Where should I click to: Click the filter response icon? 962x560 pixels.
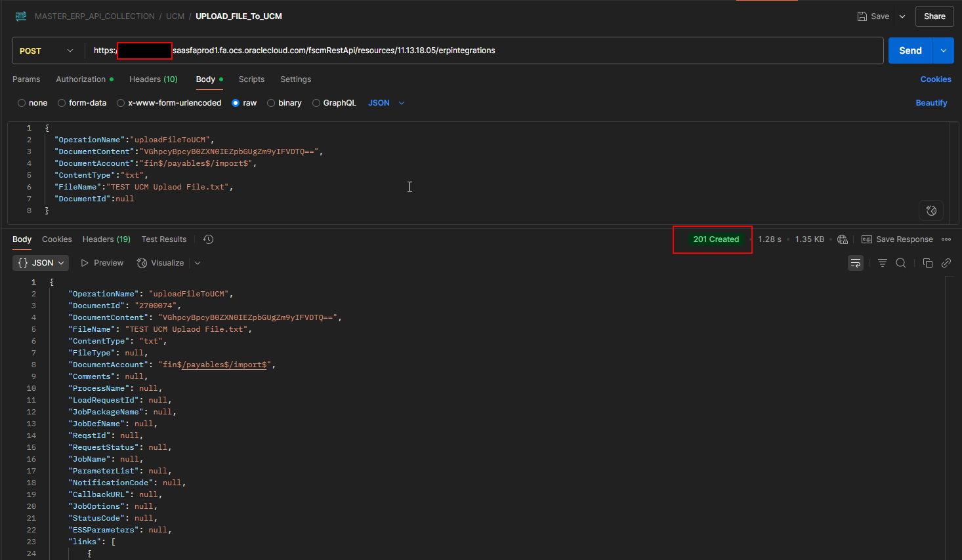coord(883,263)
